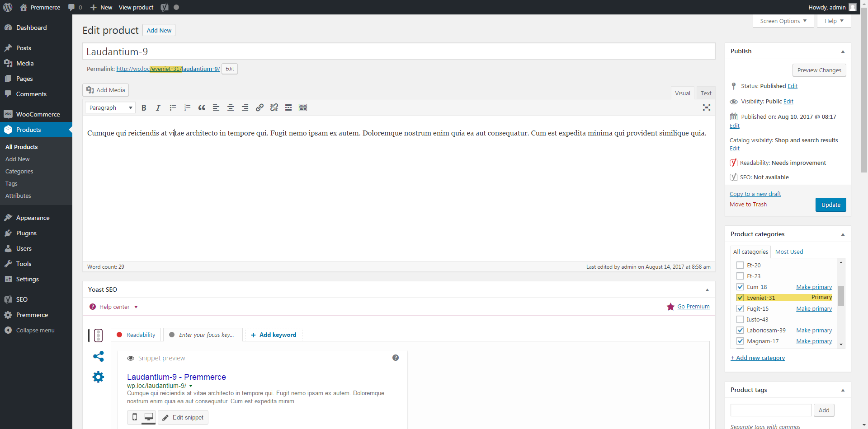Enter distraction-free writing mode
The height and width of the screenshot is (429, 868).
(x=707, y=107)
